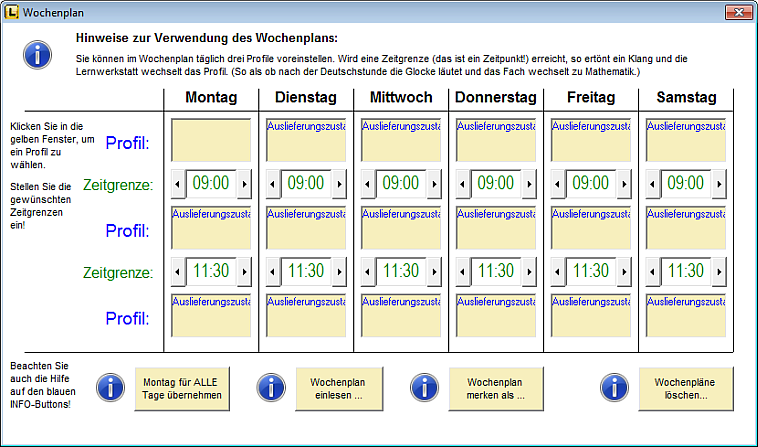Click the large blue info icon at top
The width and height of the screenshot is (758, 447).
point(38,53)
